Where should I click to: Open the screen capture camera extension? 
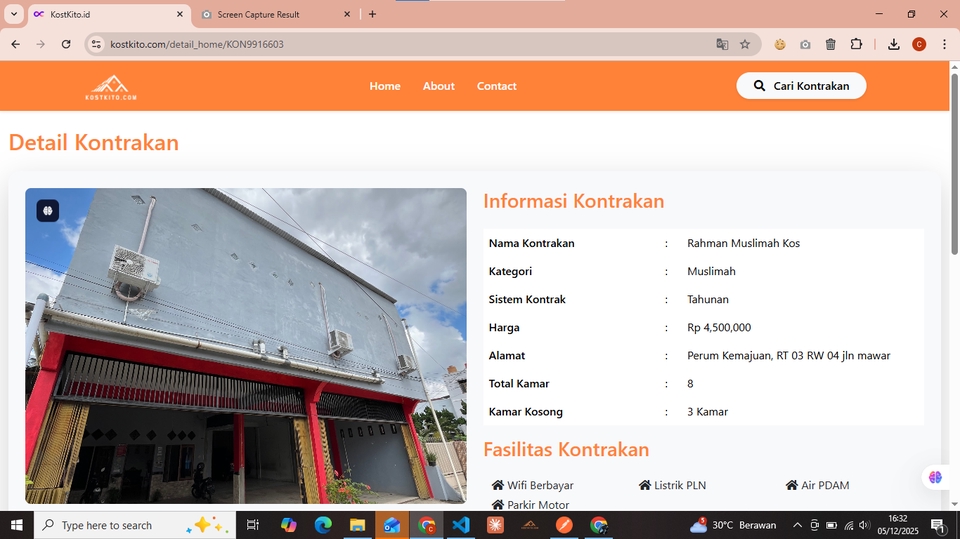point(805,44)
